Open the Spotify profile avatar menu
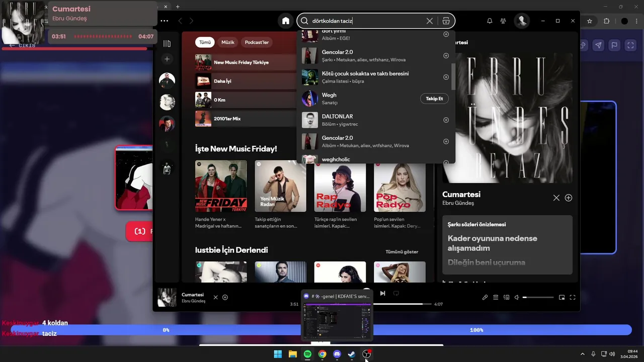Screen dimensions: 644x362 pos(522,21)
